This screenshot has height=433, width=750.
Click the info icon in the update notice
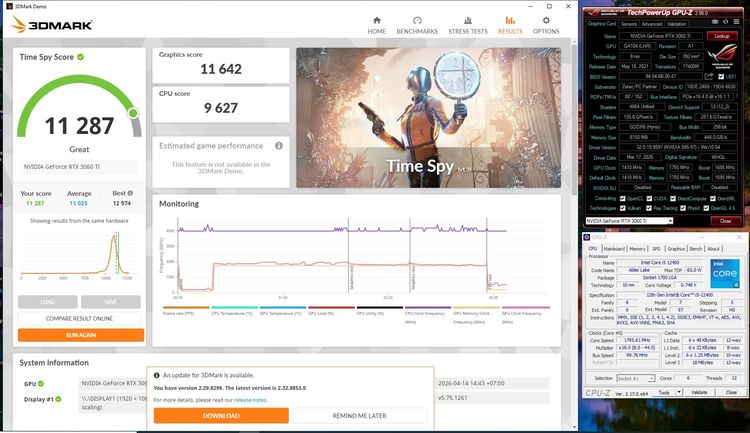tap(156, 376)
